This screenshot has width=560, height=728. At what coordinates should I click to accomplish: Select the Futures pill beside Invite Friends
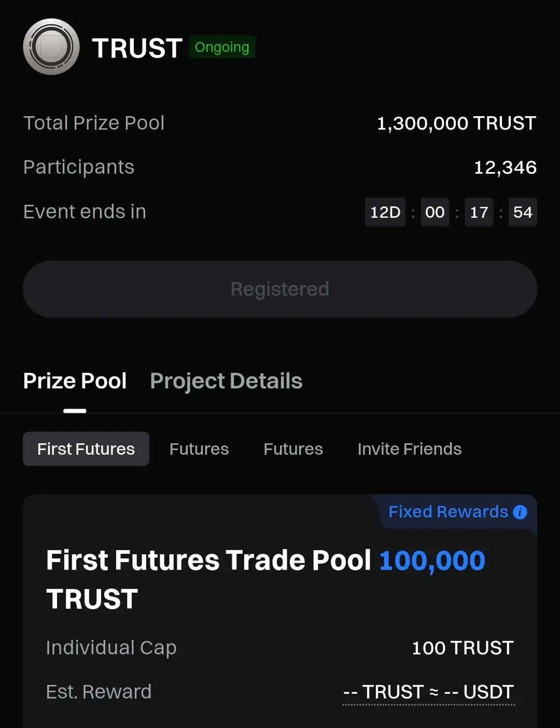click(293, 449)
